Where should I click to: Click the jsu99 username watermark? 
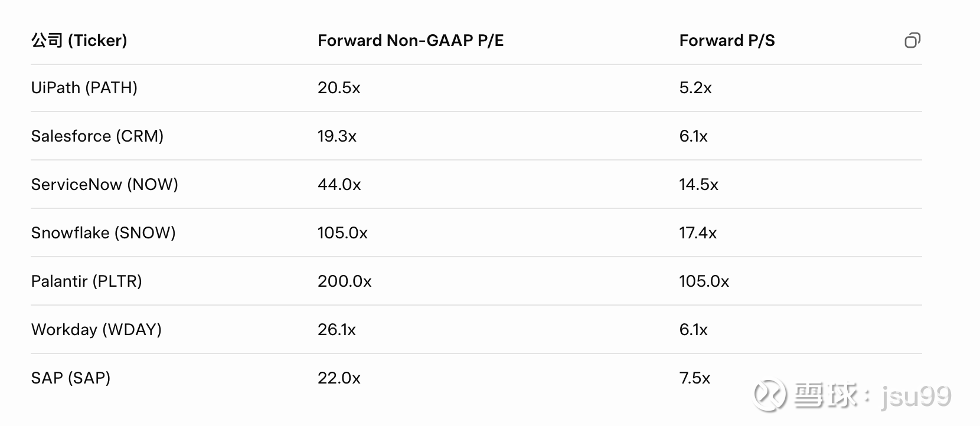click(x=916, y=395)
